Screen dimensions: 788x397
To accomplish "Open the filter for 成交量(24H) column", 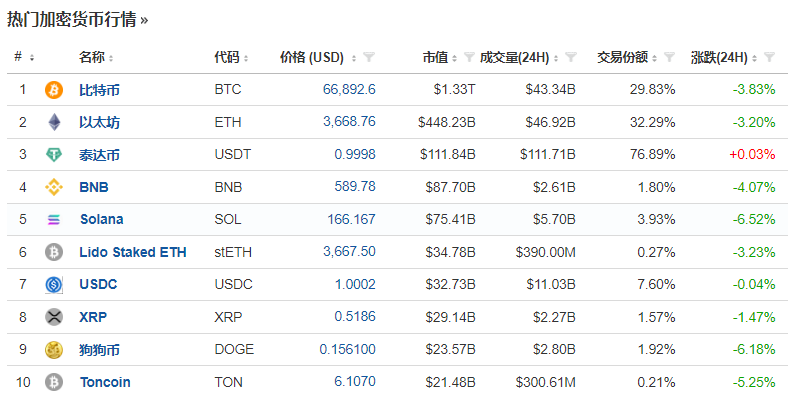I will coord(570,57).
